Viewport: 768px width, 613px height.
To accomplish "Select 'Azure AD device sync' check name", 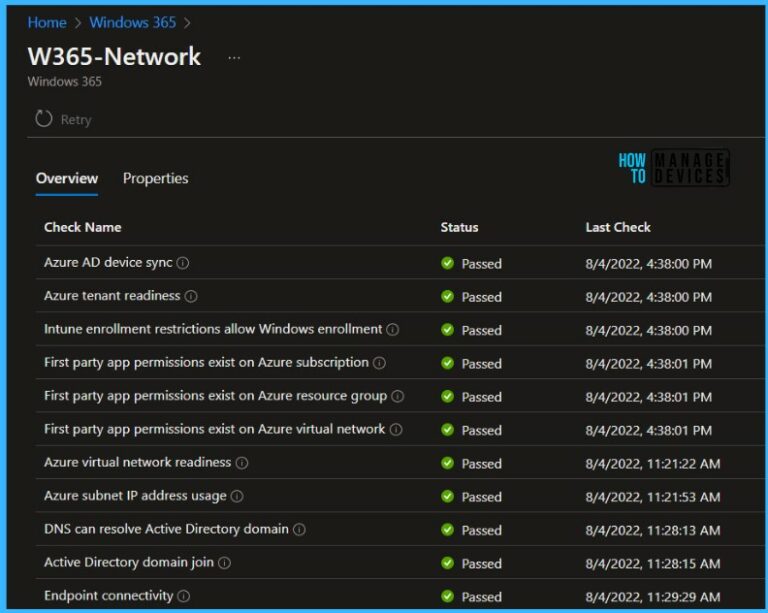I will [108, 262].
